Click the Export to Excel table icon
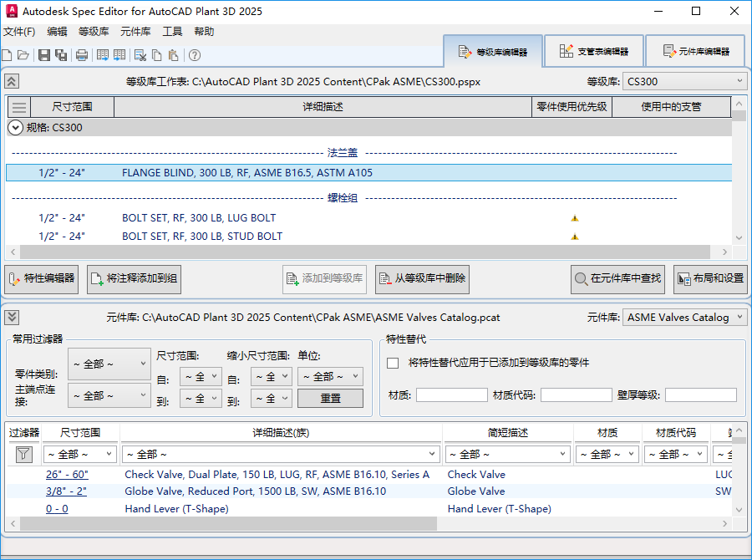The width and height of the screenshot is (752, 560). [103, 55]
